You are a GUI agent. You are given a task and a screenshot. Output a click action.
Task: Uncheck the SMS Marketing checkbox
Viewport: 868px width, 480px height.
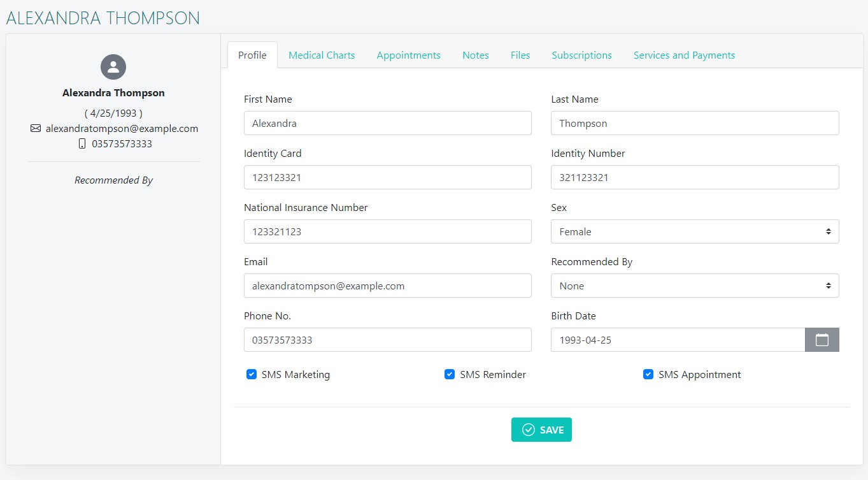point(252,375)
